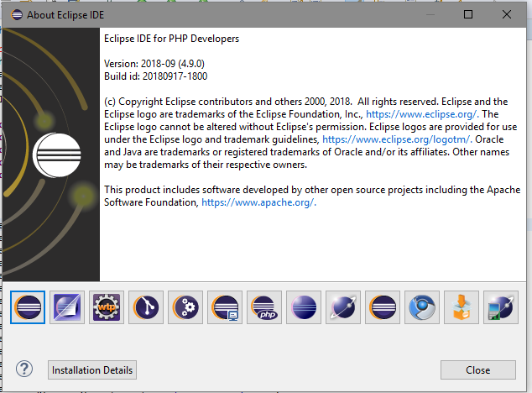Click the "Version: 2018-09 (4.9.0)" text

(x=154, y=64)
